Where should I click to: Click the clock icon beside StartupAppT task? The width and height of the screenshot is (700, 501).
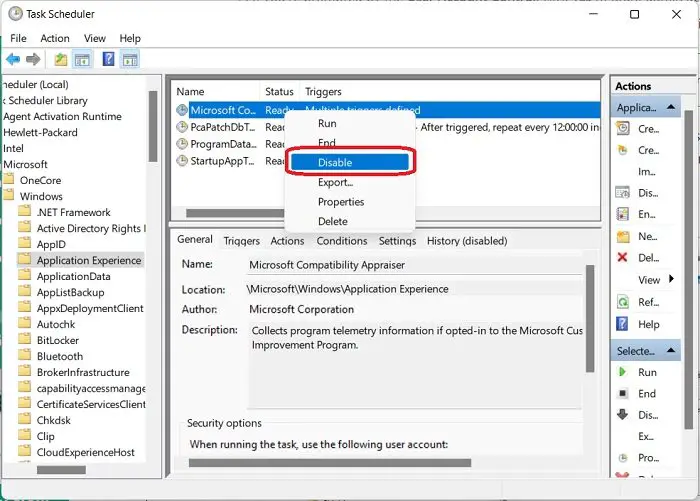pyautogui.click(x=182, y=161)
